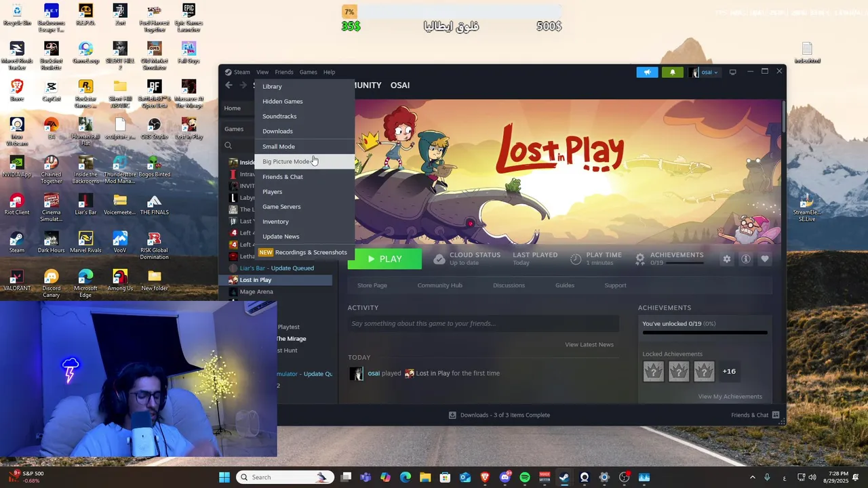Open the Guides tab
This screenshot has height=488, width=868.
tap(565, 285)
